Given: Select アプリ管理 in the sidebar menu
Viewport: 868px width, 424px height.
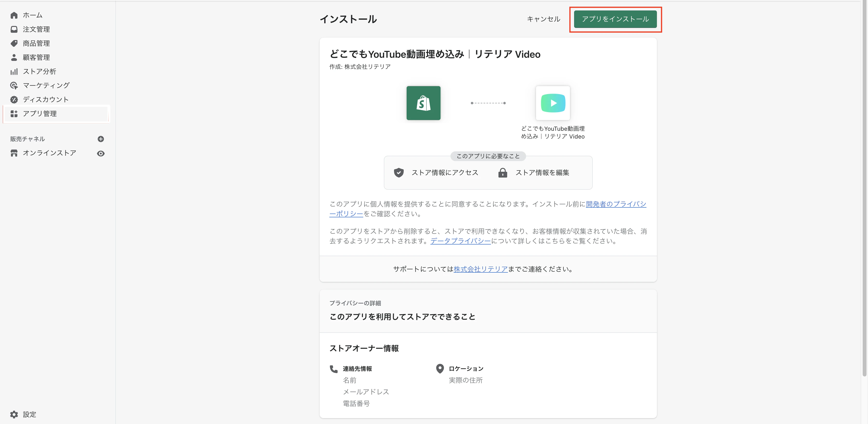Looking at the screenshot, I should click(x=39, y=114).
